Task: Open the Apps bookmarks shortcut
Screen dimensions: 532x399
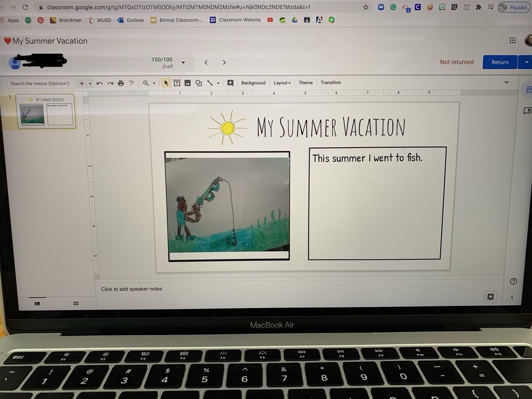Action: (x=10, y=20)
